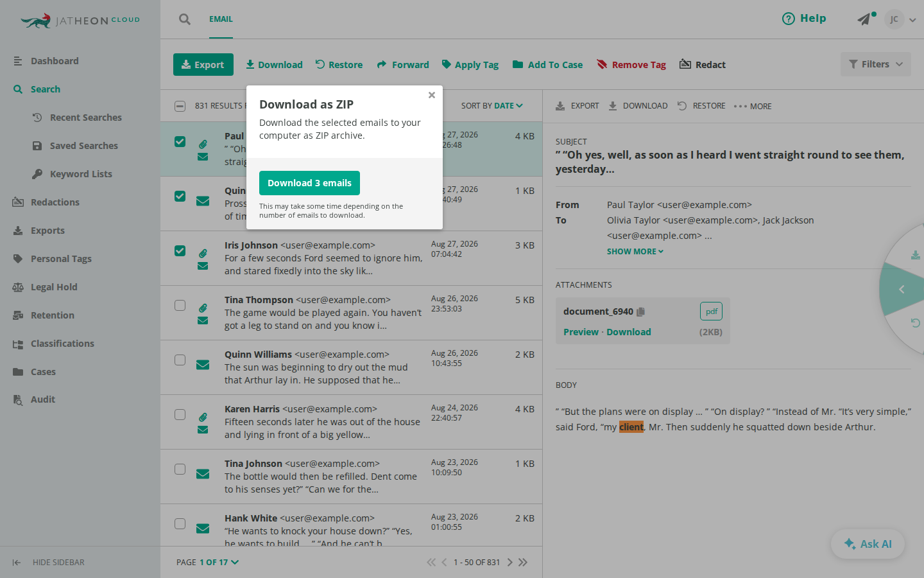The image size is (924, 578).
Task: Go to Redactions section
Action: (x=55, y=202)
